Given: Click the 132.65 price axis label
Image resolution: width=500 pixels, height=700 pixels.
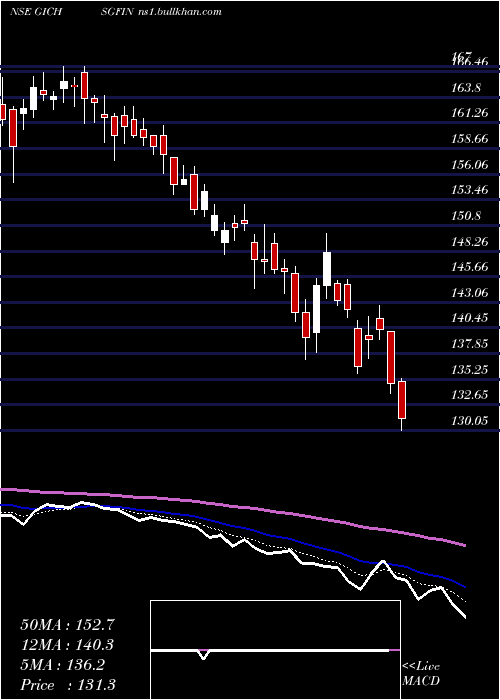Looking at the screenshot, I should click(470, 396).
